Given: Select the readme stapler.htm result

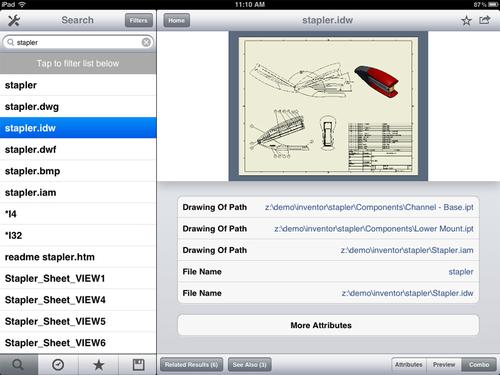Looking at the screenshot, I should (x=78, y=257).
